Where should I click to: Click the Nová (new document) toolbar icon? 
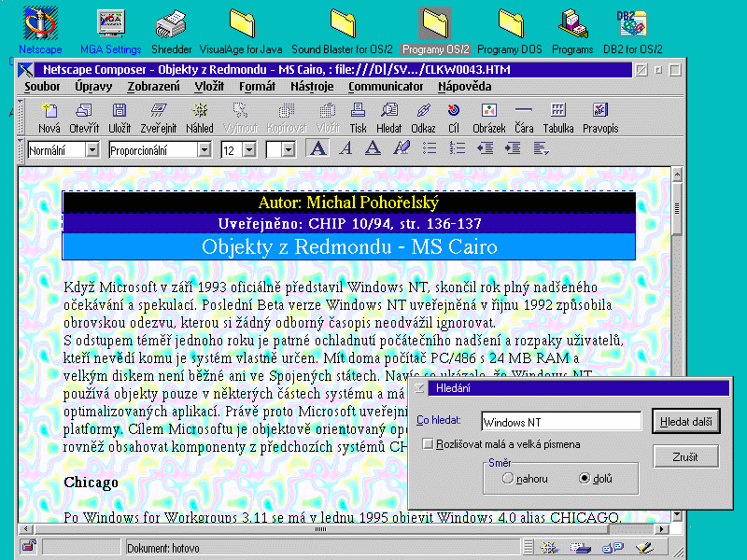pos(49,117)
